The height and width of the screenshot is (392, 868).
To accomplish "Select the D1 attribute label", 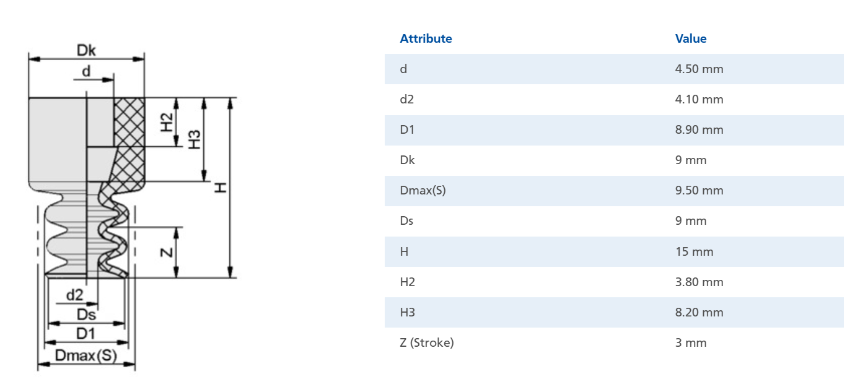I will (x=406, y=129).
